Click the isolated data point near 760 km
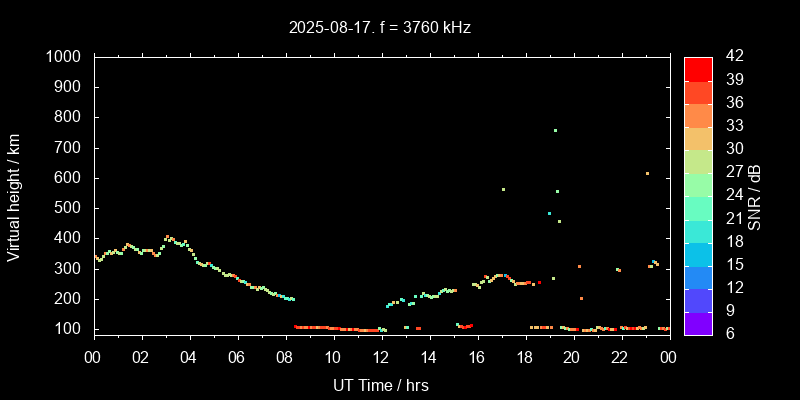The width and height of the screenshot is (800, 400). 555,130
